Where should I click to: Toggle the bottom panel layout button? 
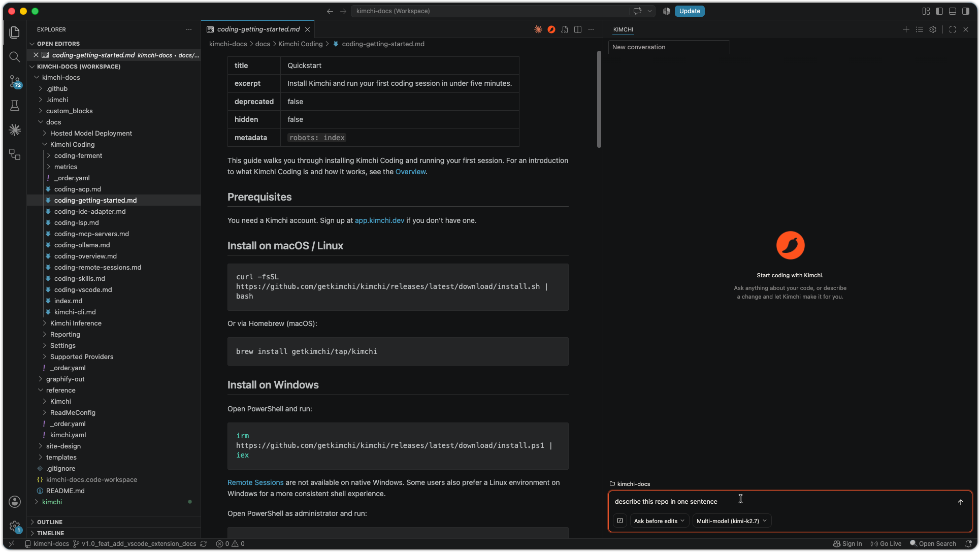[953, 11]
